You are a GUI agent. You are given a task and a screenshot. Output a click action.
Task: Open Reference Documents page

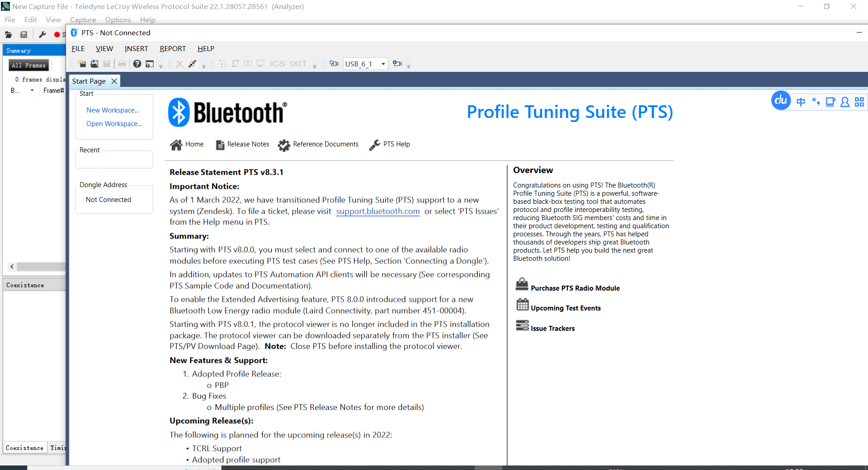click(318, 145)
